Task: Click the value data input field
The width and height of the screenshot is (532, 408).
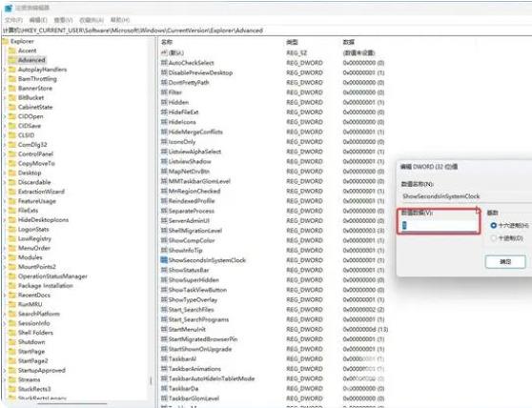Action: tap(440, 225)
